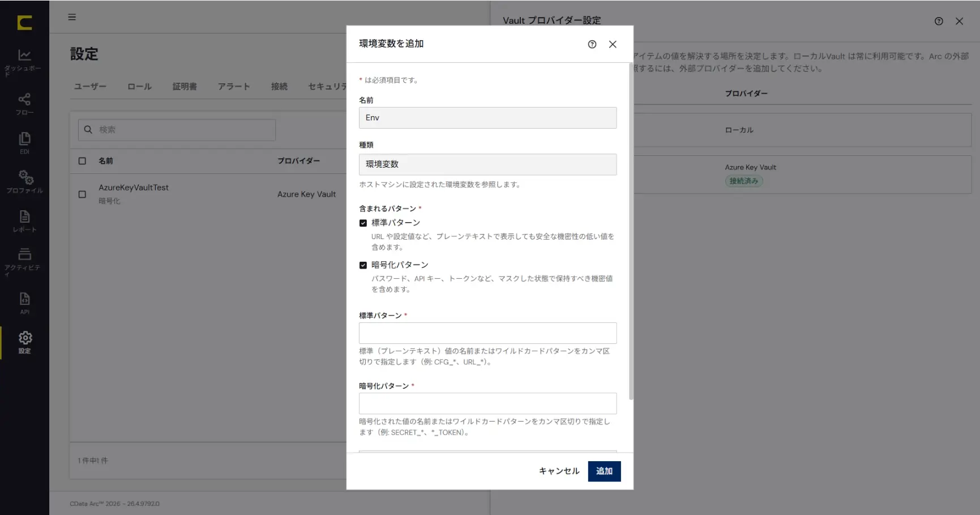980x515 pixels.
Task: Close the Vault プロバイダー設定 panel
Action: tap(959, 21)
